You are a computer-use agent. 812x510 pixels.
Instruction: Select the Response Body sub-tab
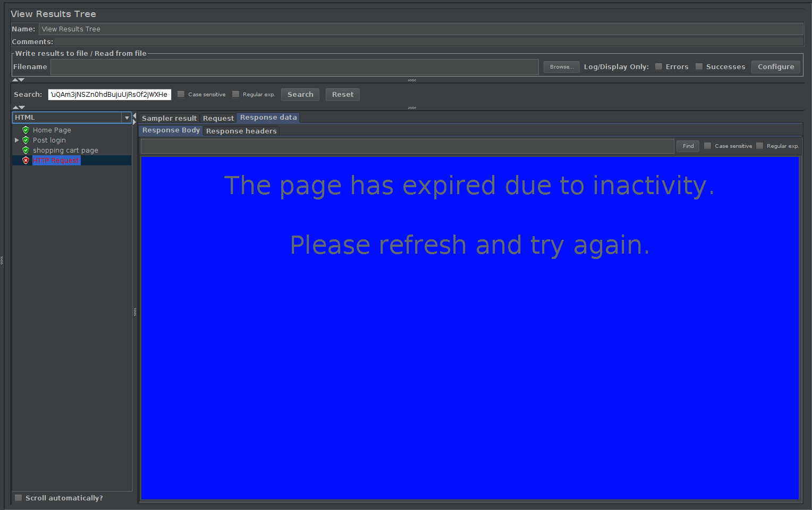(171, 130)
